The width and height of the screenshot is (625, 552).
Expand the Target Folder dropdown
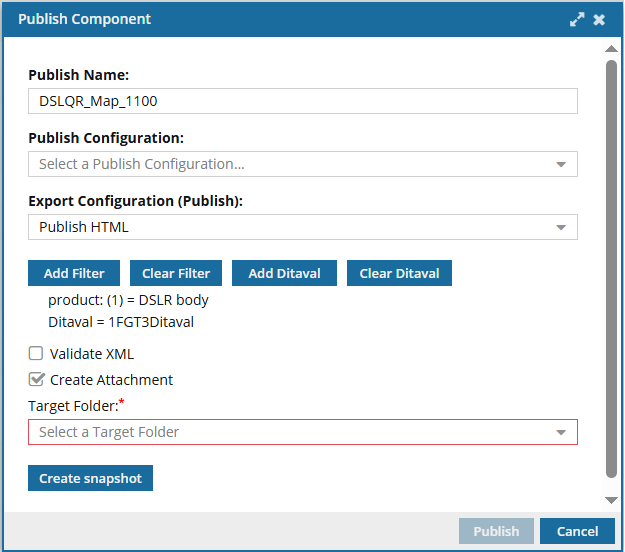point(302,432)
